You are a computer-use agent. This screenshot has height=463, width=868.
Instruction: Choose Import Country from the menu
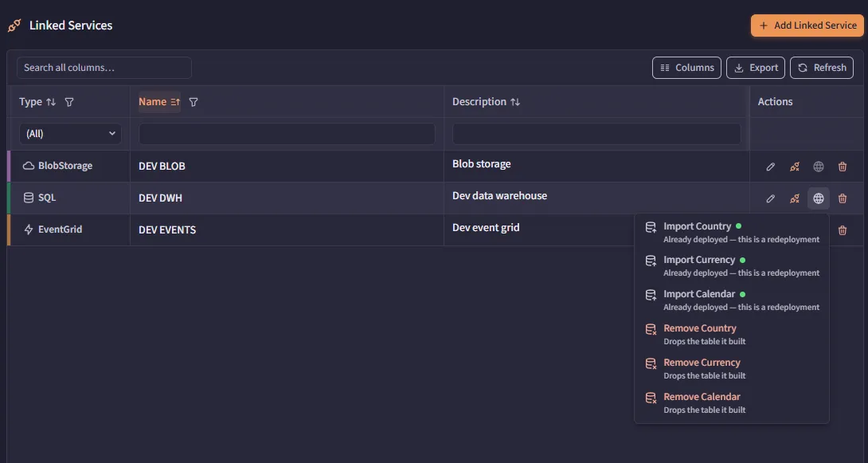coord(732,232)
